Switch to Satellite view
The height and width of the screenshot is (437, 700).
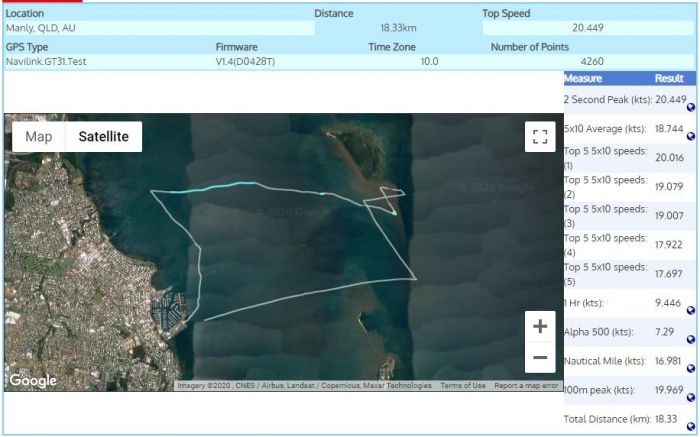point(104,137)
